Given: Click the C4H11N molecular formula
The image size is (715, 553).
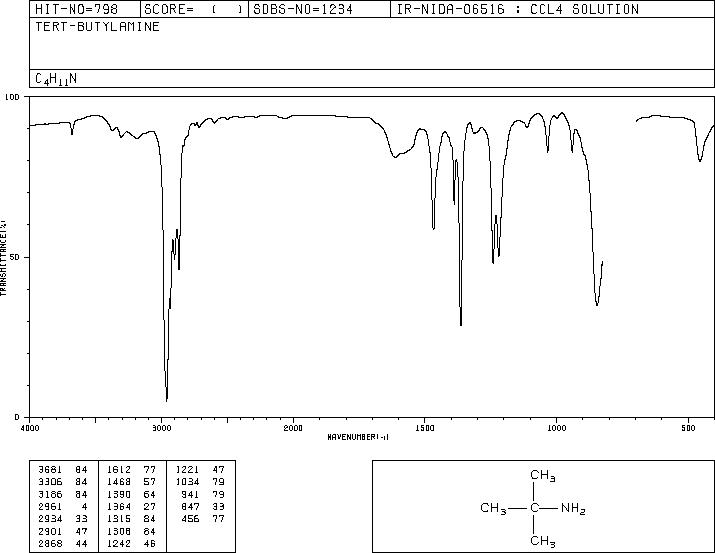Looking at the screenshot, I should click(56, 79).
